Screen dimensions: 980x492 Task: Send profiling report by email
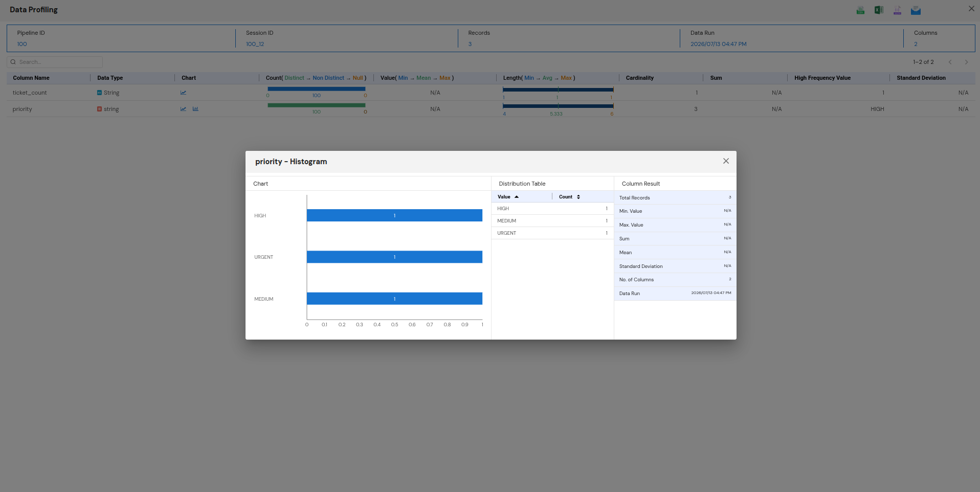(916, 10)
